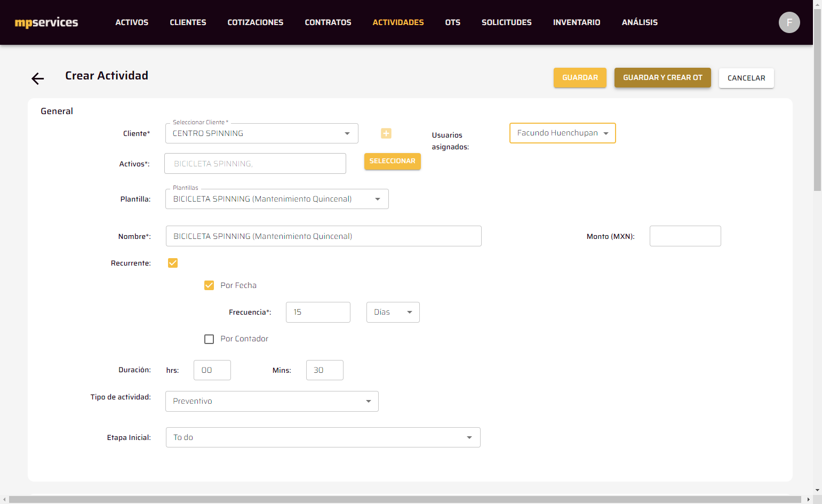Cancel activity creation with CANCELAR

coord(746,78)
